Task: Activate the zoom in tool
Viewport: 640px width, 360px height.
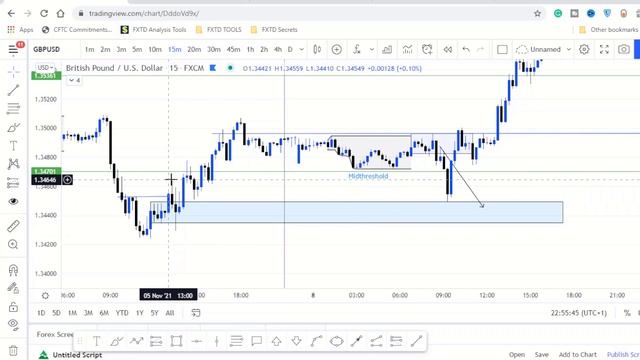Action: [13, 244]
